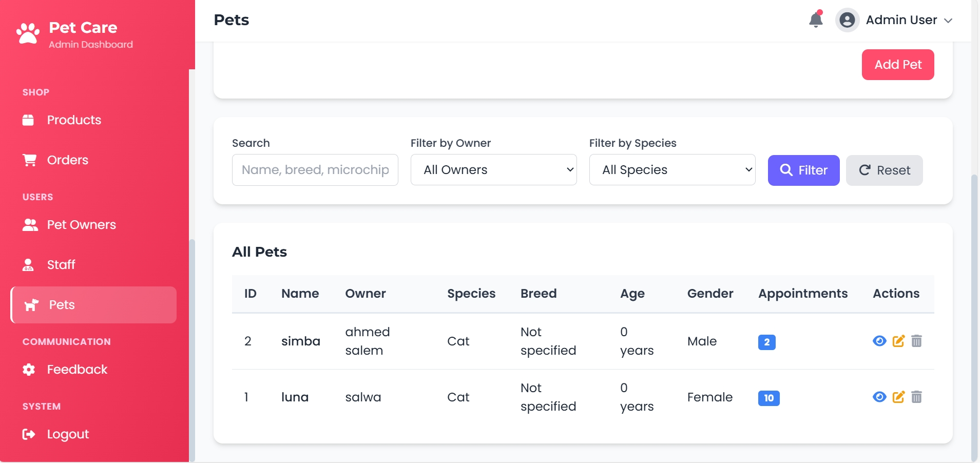Click the Admin User avatar icon
The width and height of the screenshot is (980, 463).
tap(847, 21)
